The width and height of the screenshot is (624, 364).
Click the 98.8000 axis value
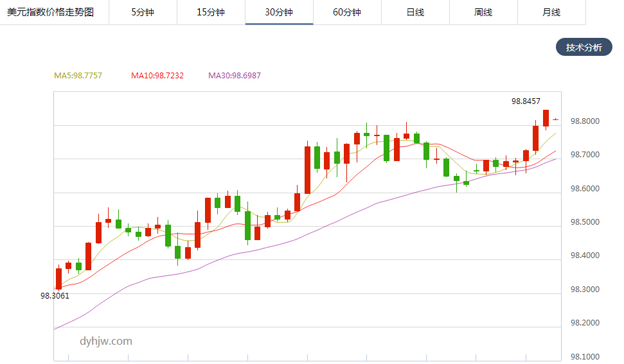pos(585,121)
